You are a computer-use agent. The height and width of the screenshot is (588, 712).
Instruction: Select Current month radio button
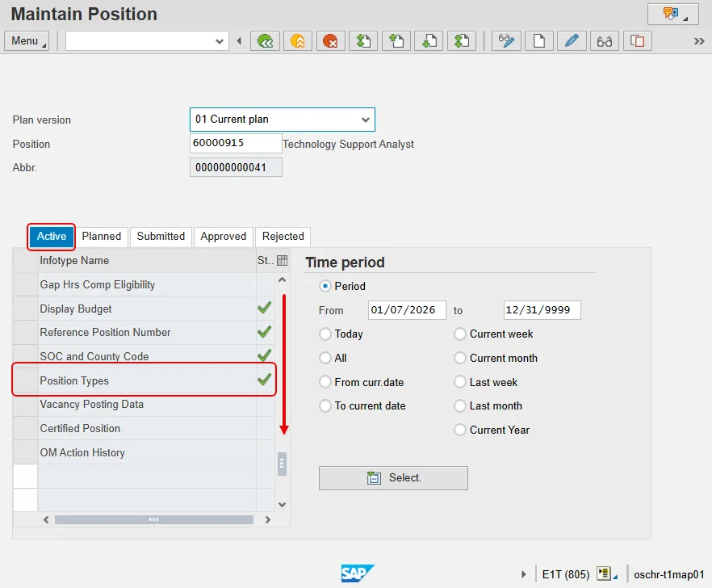click(x=460, y=358)
